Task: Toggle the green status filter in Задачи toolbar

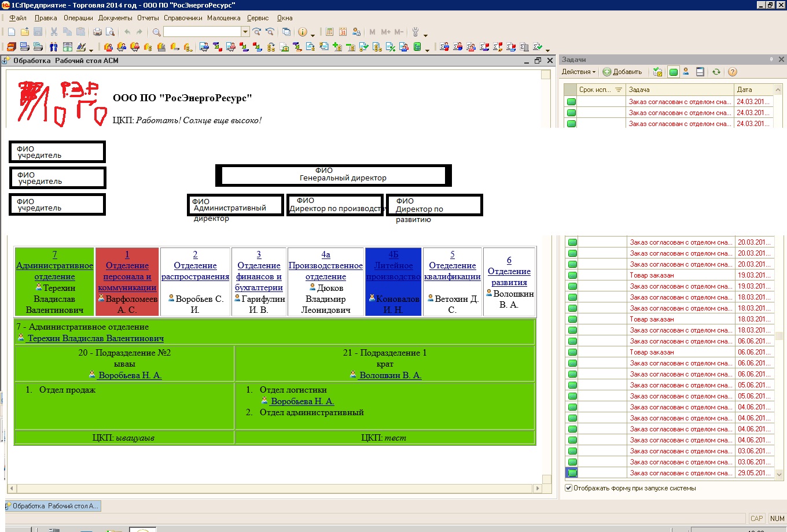Action: click(x=673, y=72)
